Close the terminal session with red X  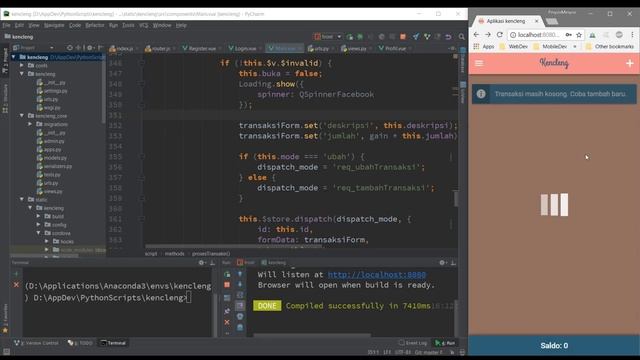point(16,284)
